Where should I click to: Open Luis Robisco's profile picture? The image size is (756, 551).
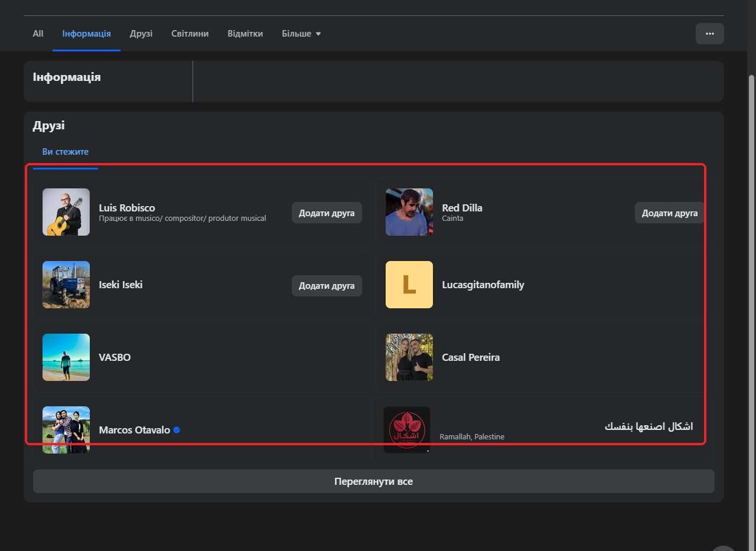pos(66,212)
